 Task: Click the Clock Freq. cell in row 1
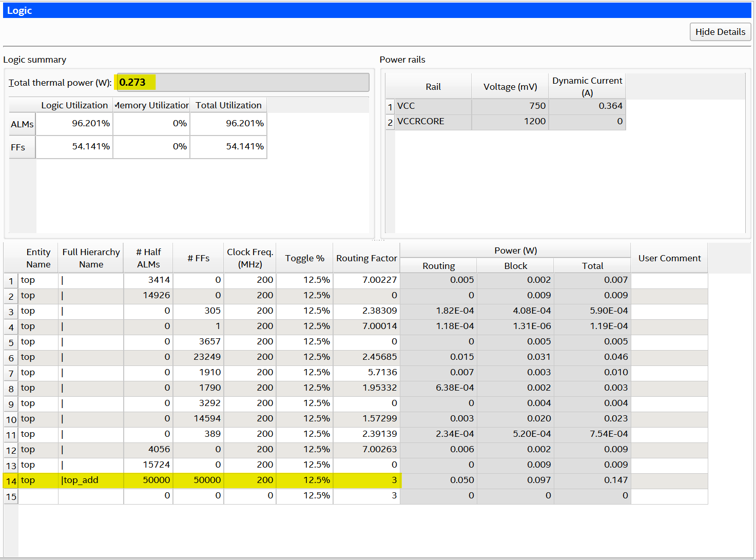click(x=250, y=280)
